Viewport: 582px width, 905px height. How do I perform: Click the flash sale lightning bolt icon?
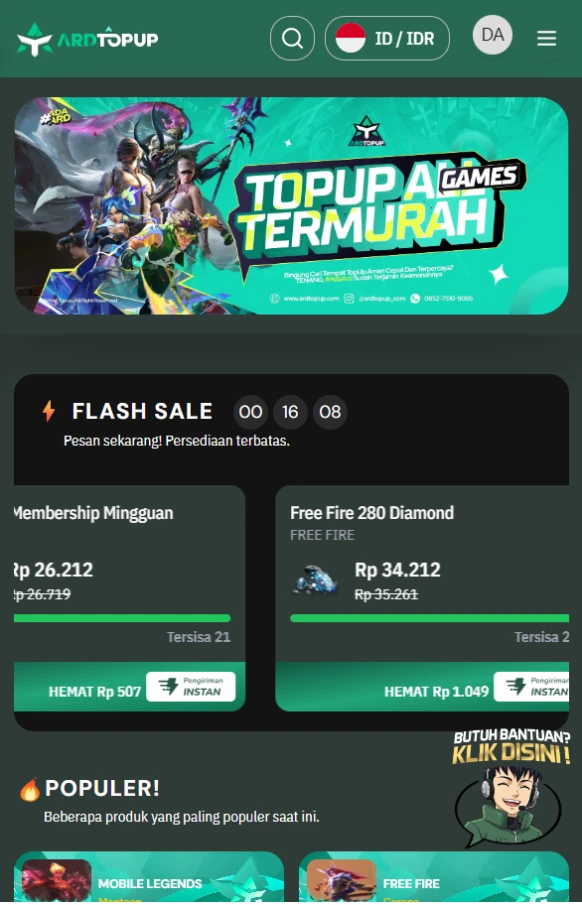pyautogui.click(x=49, y=411)
